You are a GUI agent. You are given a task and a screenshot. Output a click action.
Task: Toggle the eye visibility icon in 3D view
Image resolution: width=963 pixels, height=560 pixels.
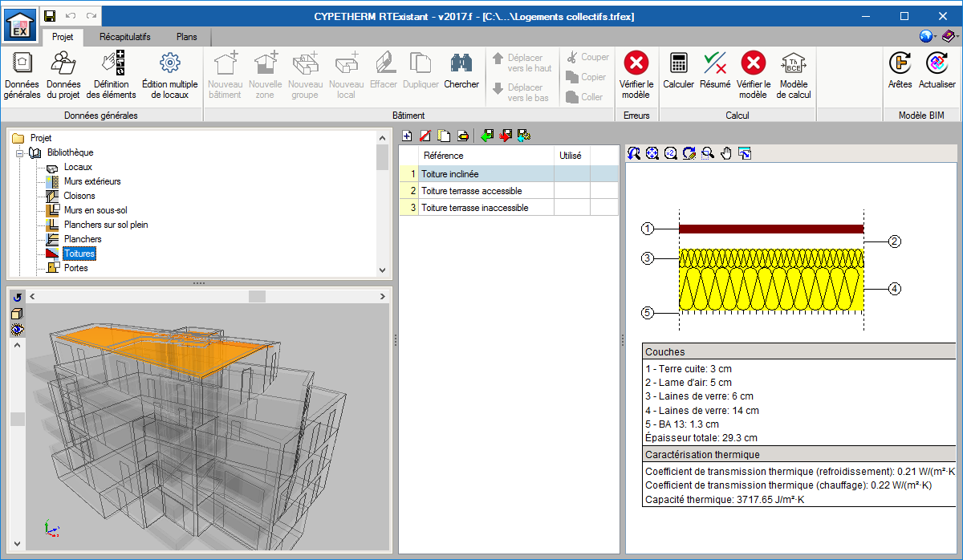(x=17, y=329)
